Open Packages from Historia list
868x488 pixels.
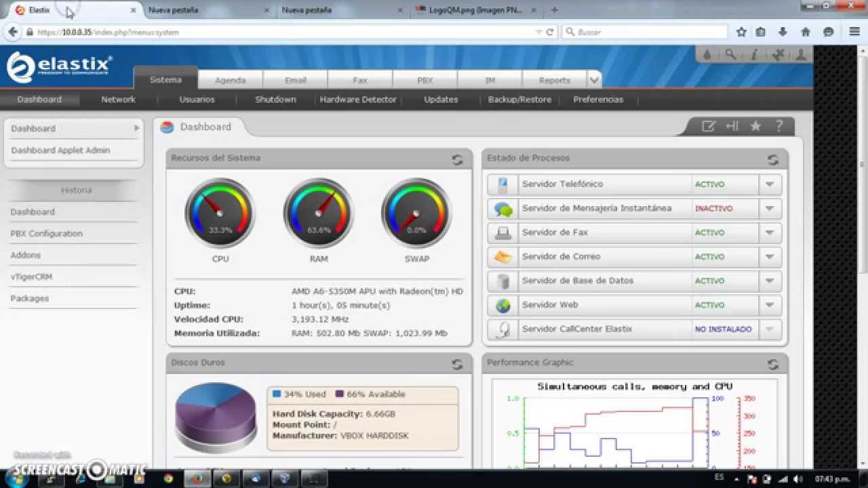point(29,298)
